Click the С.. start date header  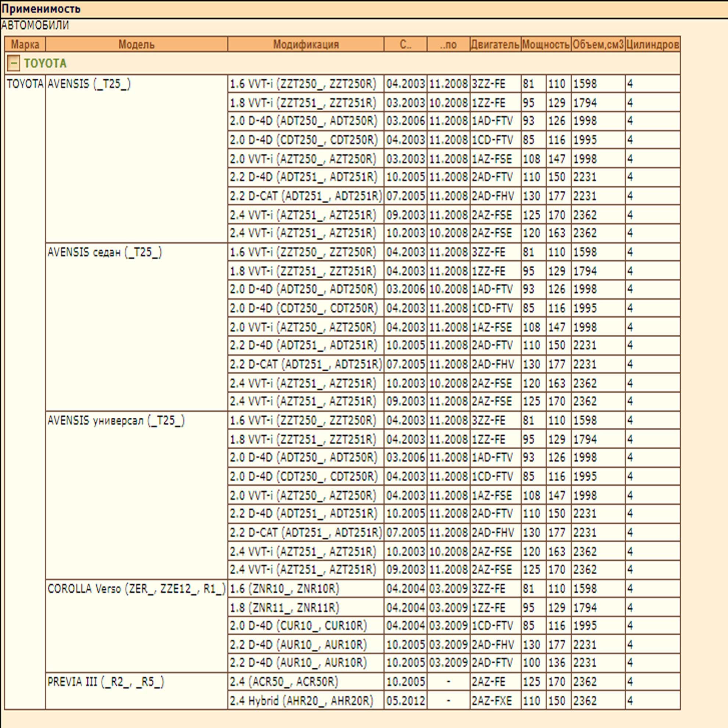point(406,44)
